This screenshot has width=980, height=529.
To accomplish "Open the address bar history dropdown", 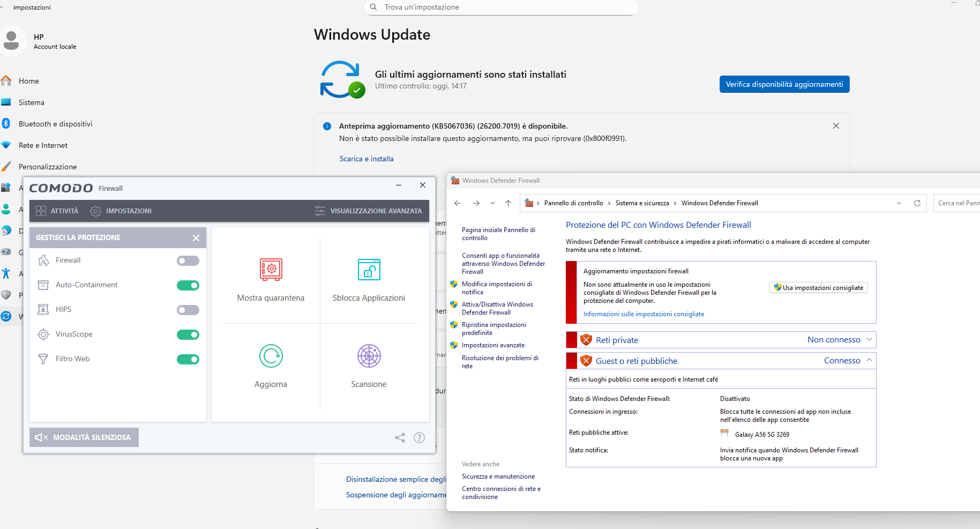I will (x=899, y=203).
